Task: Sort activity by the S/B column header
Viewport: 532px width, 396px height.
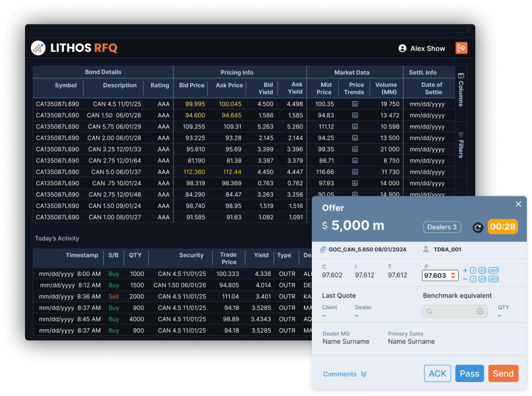Action: click(113, 255)
